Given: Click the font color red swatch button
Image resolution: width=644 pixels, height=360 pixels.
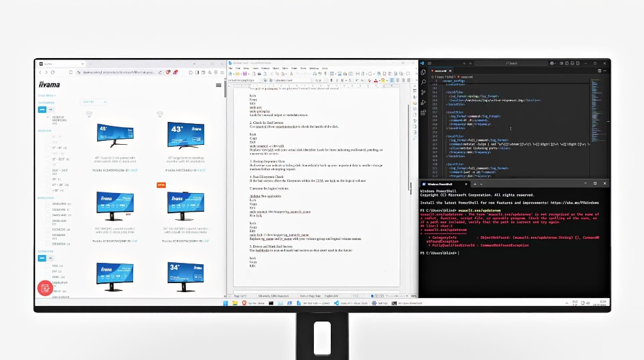Looking at the screenshot, I should pos(375,80).
